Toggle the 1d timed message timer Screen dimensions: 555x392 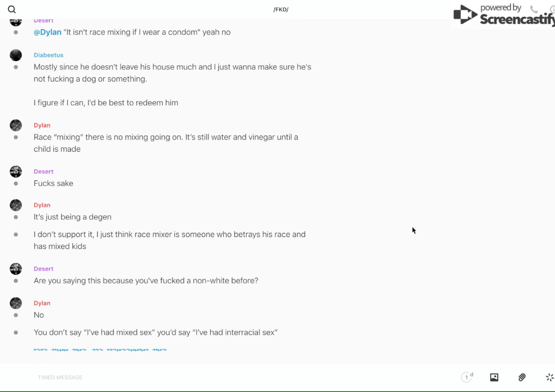click(x=467, y=377)
